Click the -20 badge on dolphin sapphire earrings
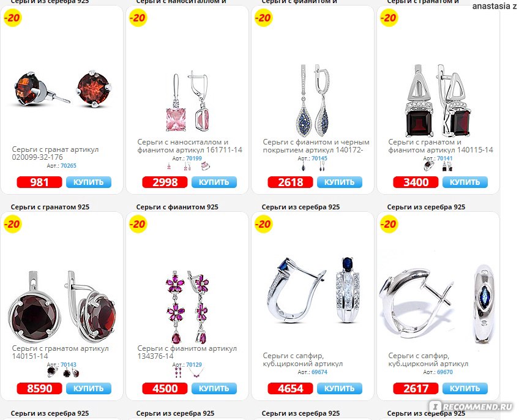519x420 pixels. click(389, 224)
